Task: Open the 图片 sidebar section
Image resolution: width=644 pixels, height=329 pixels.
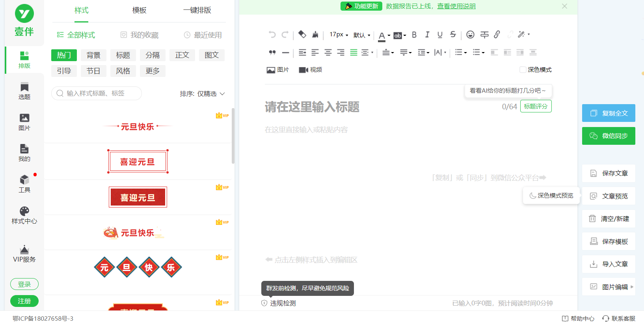Action: pyautogui.click(x=24, y=122)
